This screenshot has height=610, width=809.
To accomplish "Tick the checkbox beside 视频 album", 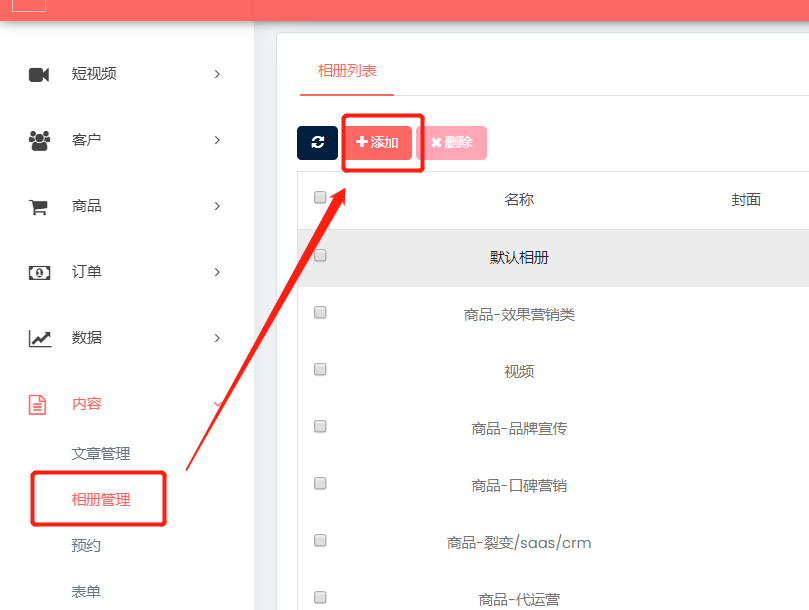I will 320,369.
